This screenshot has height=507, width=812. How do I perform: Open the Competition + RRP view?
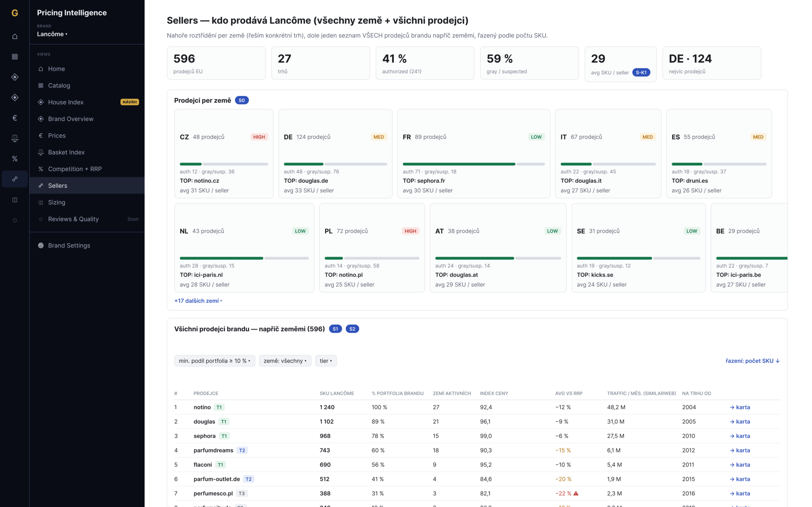pyautogui.click(x=87, y=169)
